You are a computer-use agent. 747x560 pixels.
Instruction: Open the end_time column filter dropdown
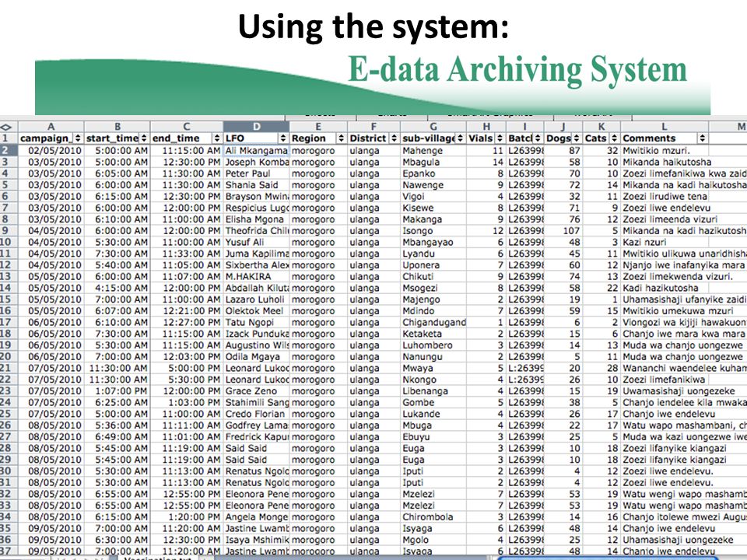[x=216, y=138]
